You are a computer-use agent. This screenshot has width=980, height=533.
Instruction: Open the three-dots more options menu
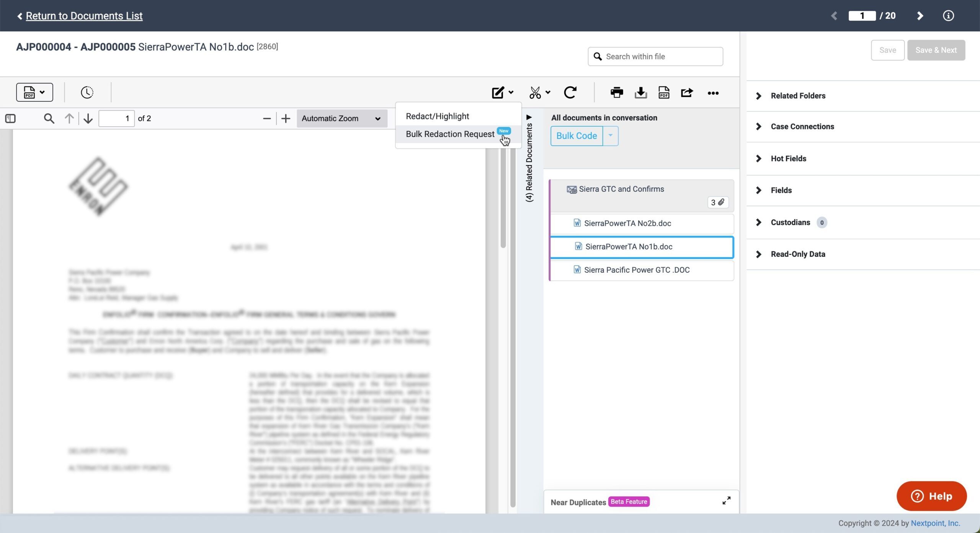click(x=713, y=93)
